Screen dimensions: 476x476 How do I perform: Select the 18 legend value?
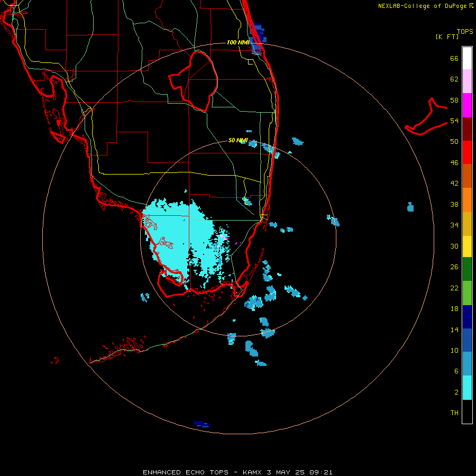[x=454, y=309]
